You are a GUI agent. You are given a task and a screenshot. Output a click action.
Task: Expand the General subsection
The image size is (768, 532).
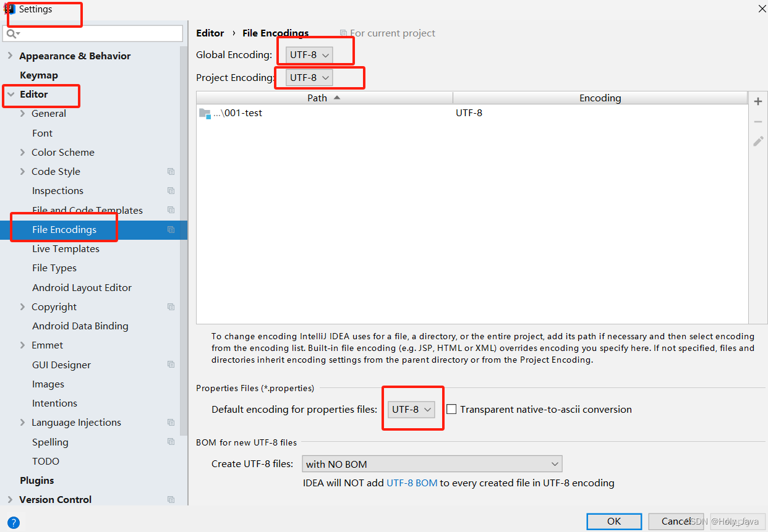[23, 114]
